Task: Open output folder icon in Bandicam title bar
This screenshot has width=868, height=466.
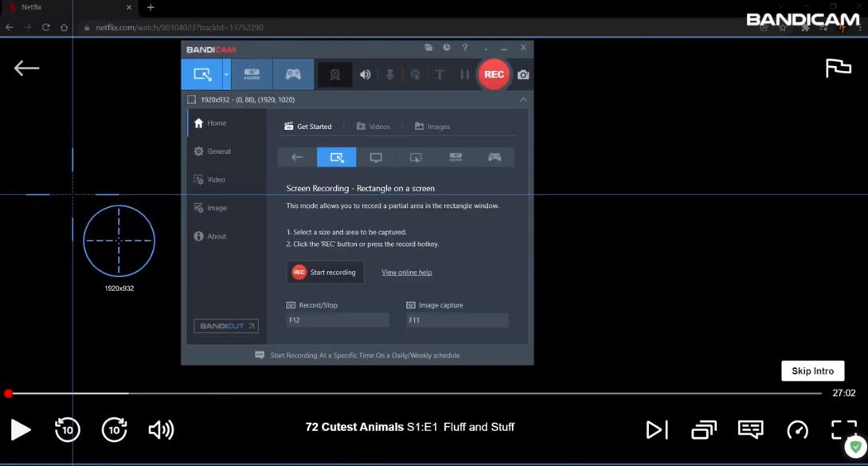Action: tap(428, 48)
